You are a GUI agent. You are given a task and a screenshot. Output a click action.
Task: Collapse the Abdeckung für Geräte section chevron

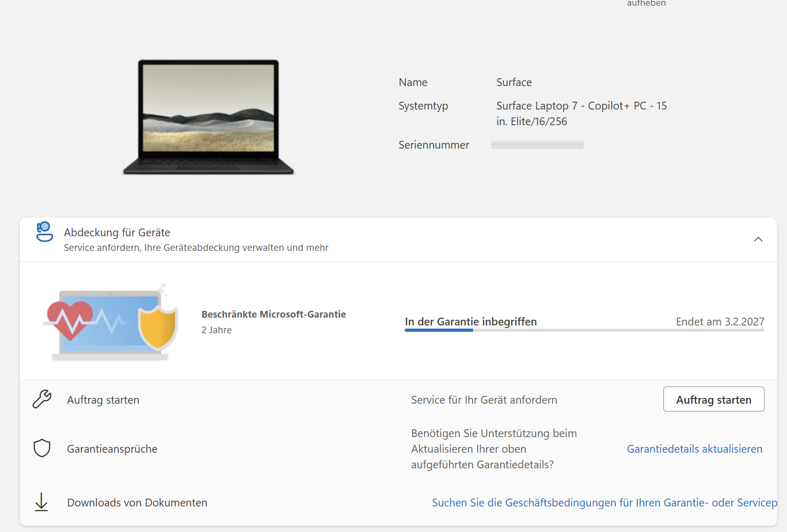[x=758, y=239]
